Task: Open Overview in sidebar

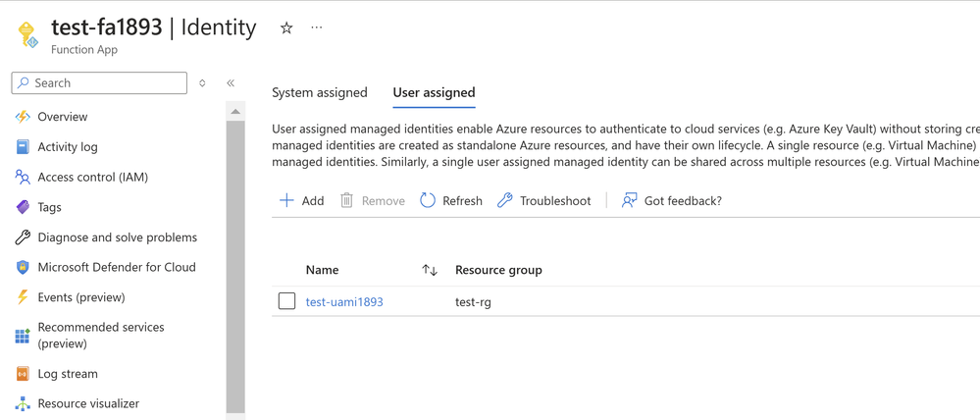Action: coord(63,117)
